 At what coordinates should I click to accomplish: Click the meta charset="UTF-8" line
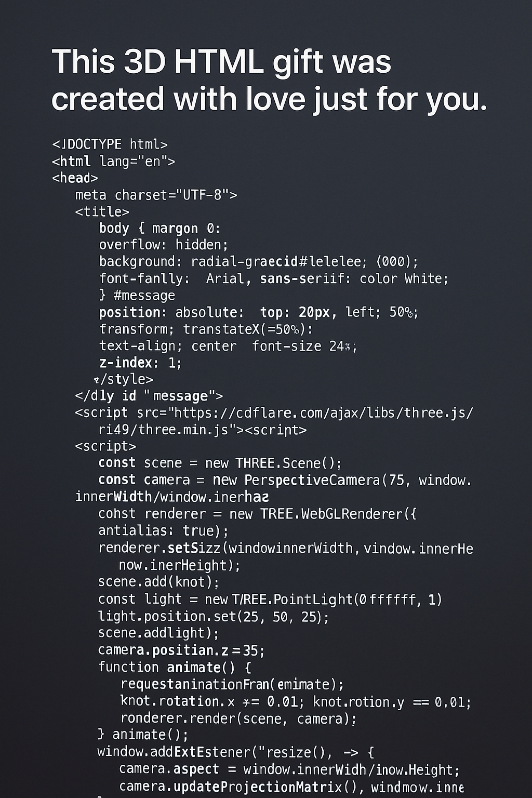click(156, 195)
